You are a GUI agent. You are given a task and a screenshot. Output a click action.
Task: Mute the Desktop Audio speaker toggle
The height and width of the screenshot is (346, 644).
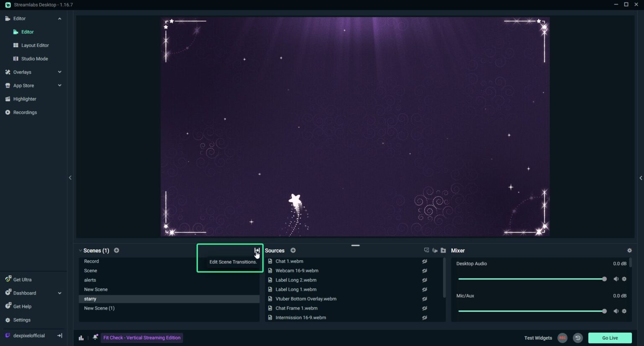click(616, 279)
